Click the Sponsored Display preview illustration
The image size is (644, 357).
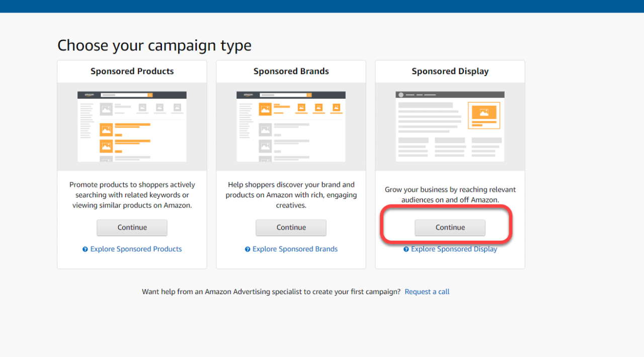(450, 126)
